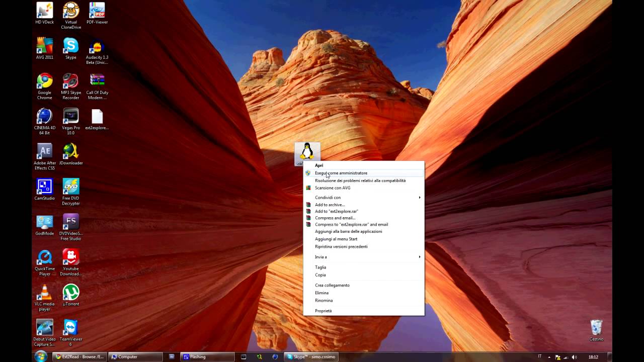This screenshot has height=362, width=644.
Task: Choose Ripristina versioni precedenti
Action: (x=364, y=246)
